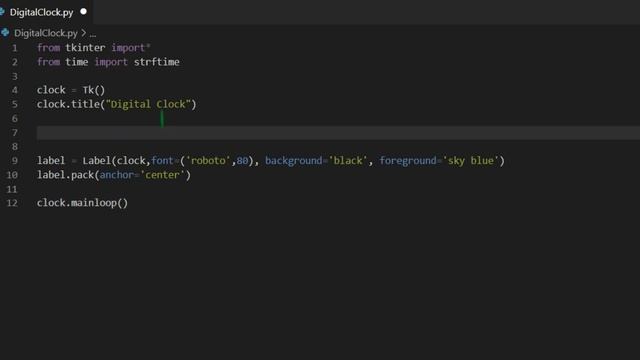Click 'import' keyword on line 2
Image resolution: width=640 pixels, height=360 pixels.
pos(111,62)
